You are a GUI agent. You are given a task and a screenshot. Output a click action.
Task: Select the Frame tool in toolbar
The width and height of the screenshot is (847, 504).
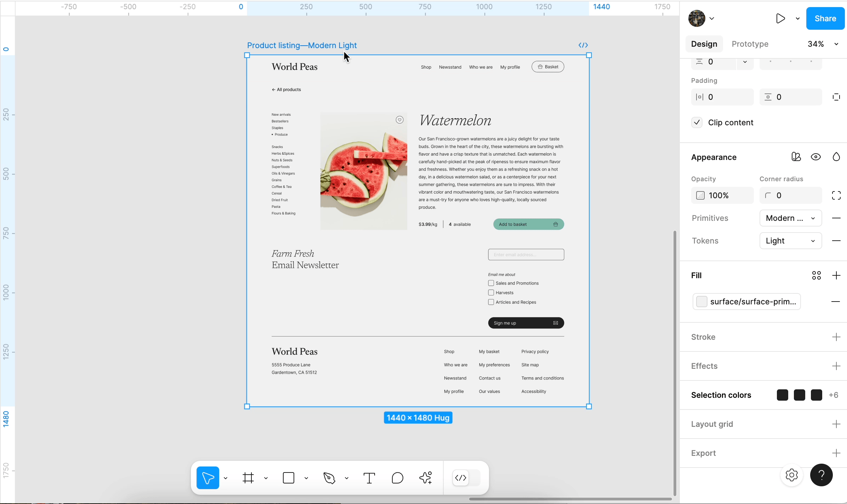[x=248, y=478]
